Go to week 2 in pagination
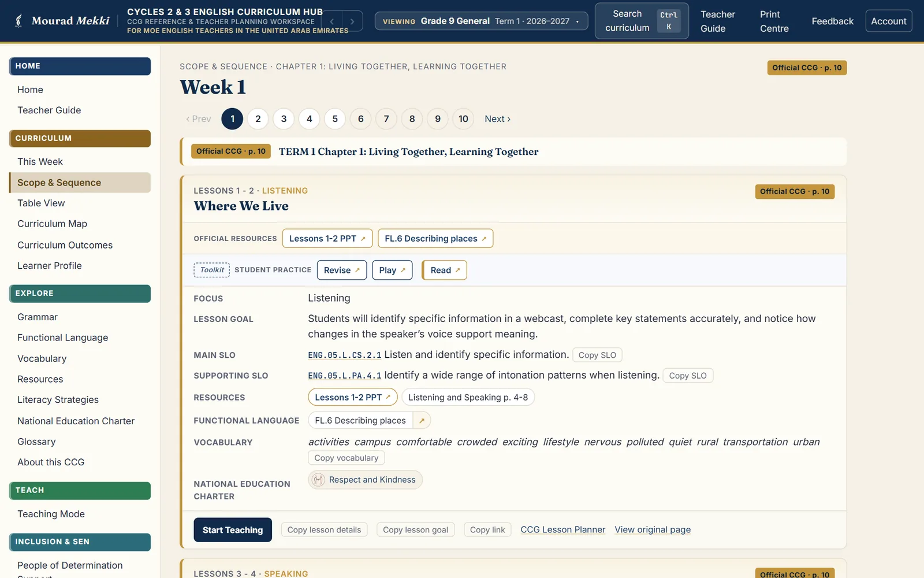The image size is (924, 578). click(258, 119)
